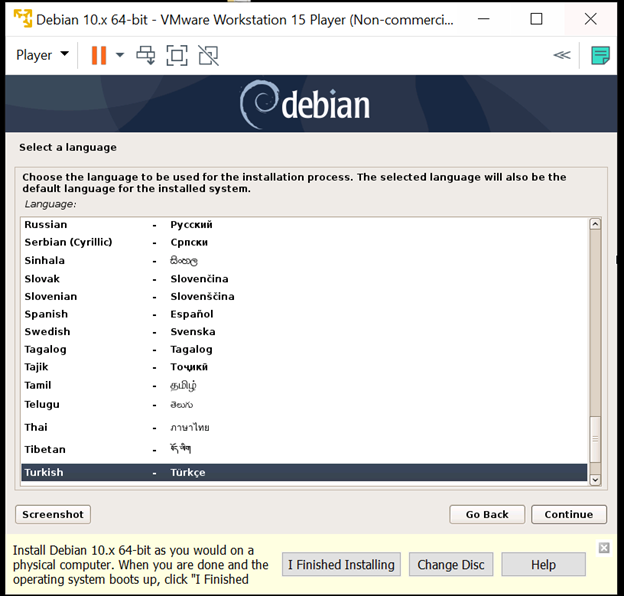
Task: Open the Player menu
Action: point(42,55)
